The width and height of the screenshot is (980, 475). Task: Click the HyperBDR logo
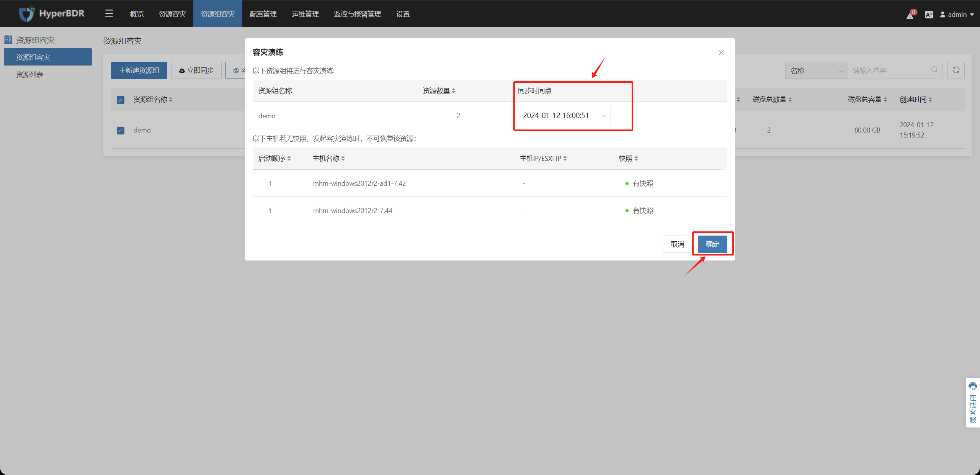(x=52, y=14)
